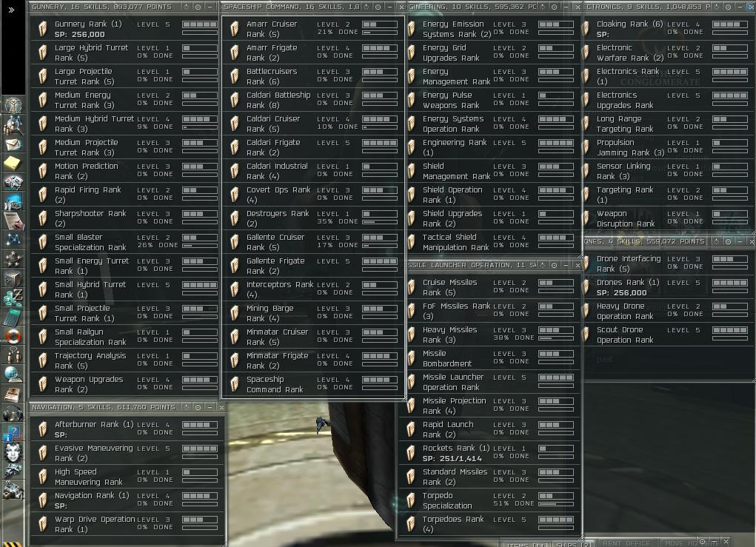Click the Torpedo Specialization level progress bar
The image size is (756, 547).
click(x=556, y=496)
